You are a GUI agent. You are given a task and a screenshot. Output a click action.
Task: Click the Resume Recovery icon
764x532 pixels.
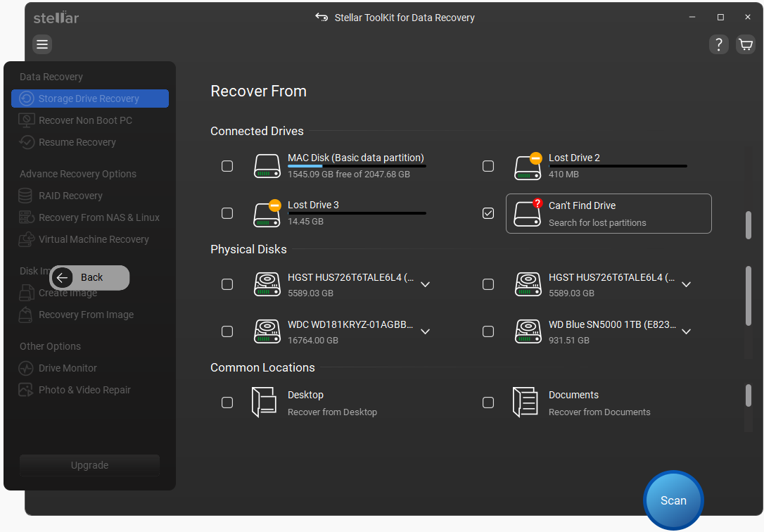tap(26, 142)
